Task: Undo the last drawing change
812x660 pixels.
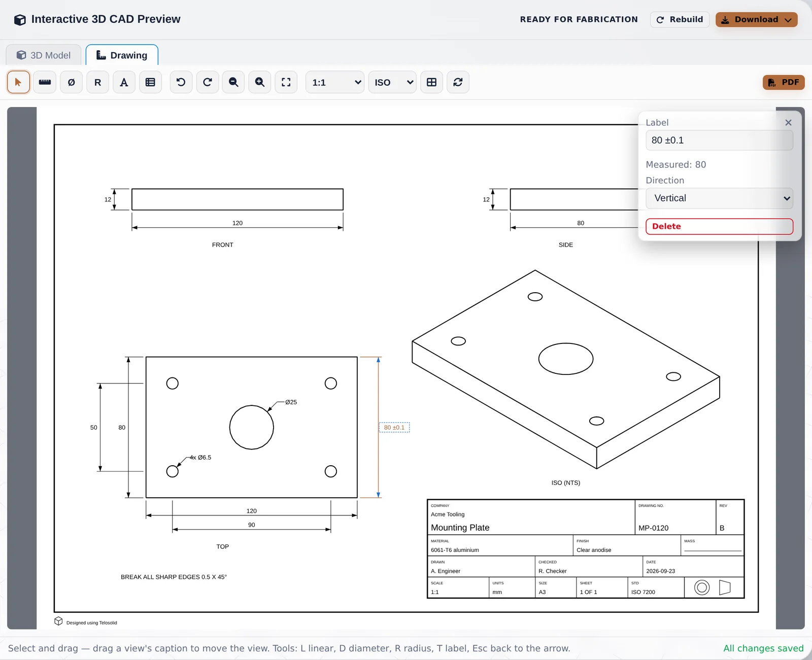Action: click(181, 82)
